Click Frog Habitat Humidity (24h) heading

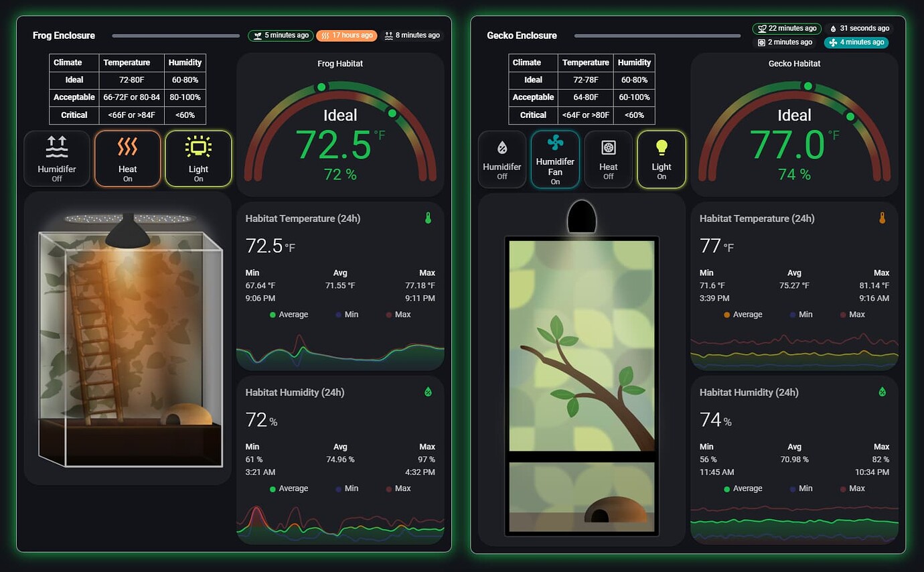pos(295,392)
